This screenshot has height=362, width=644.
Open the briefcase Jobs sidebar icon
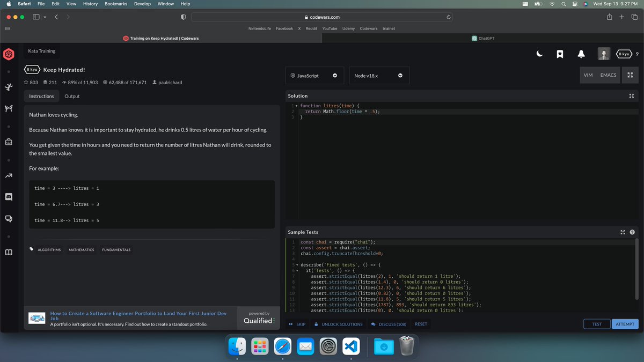(x=9, y=142)
